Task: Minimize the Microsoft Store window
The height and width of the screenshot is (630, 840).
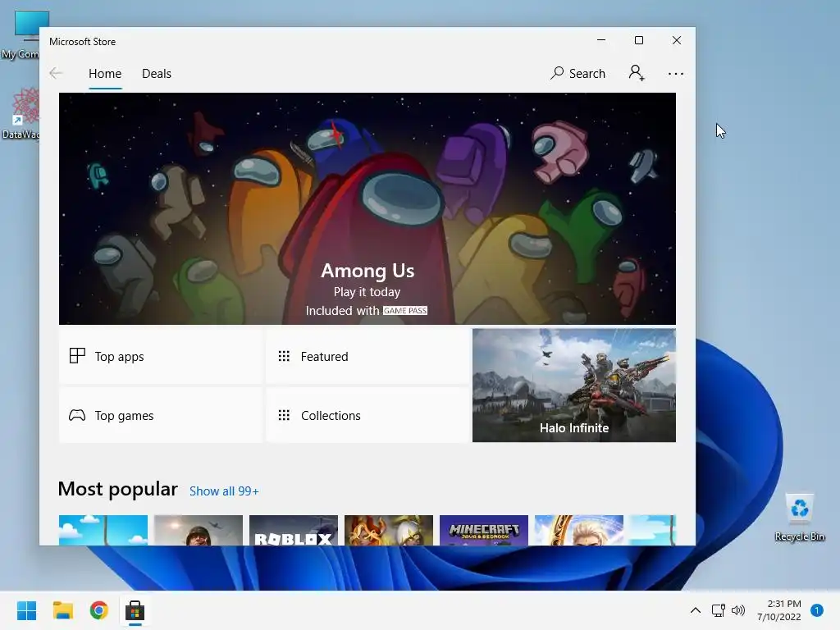Action: click(x=601, y=40)
